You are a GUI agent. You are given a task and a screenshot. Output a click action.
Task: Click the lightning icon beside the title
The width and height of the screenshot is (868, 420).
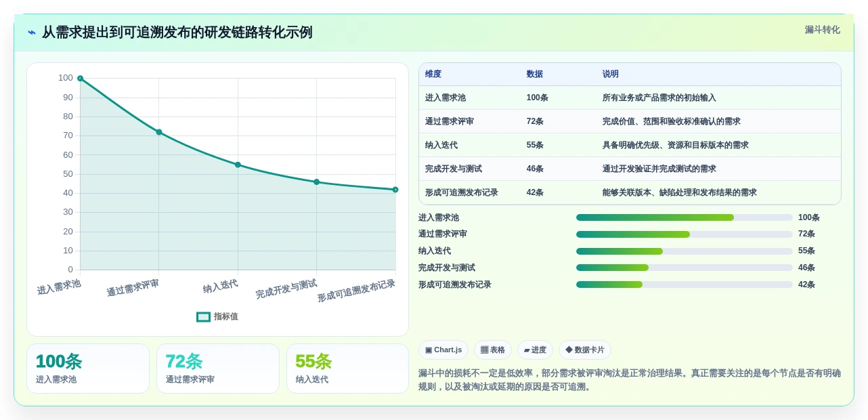32,33
